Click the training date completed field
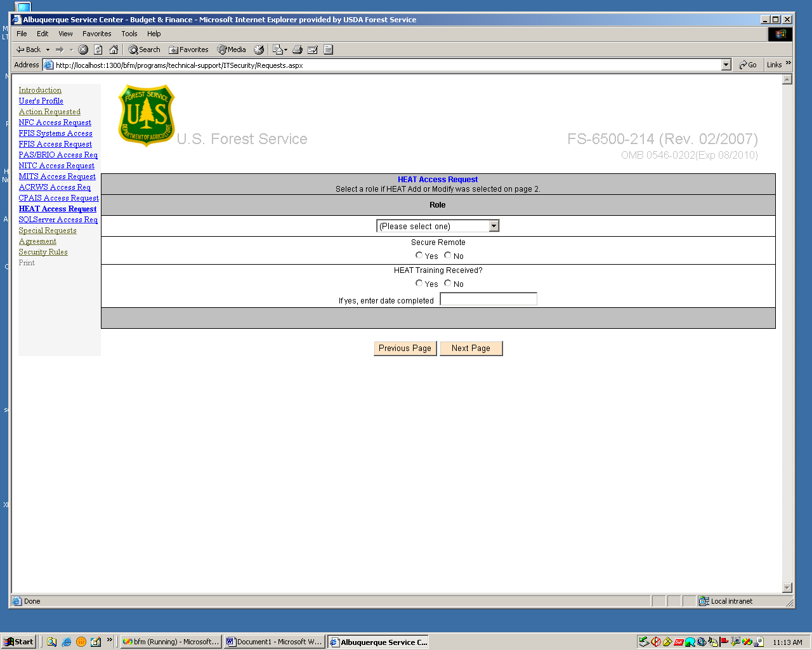This screenshot has height=650, width=812. (488, 299)
